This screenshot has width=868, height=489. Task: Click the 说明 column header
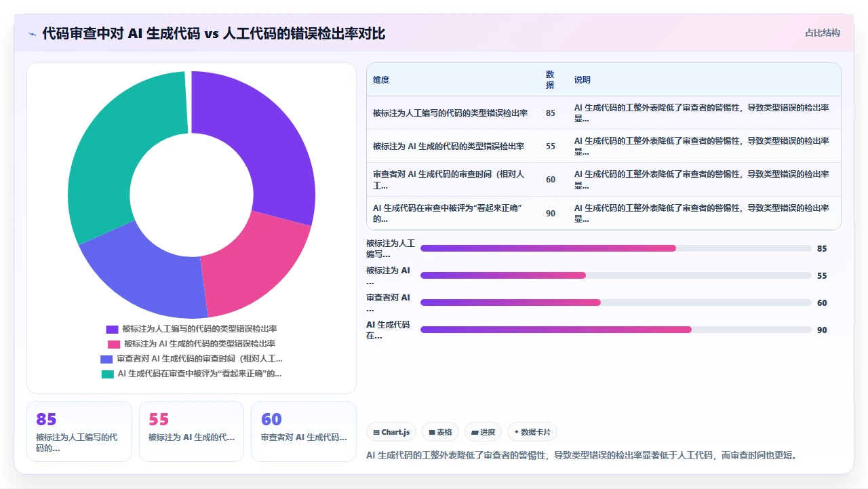click(x=583, y=80)
